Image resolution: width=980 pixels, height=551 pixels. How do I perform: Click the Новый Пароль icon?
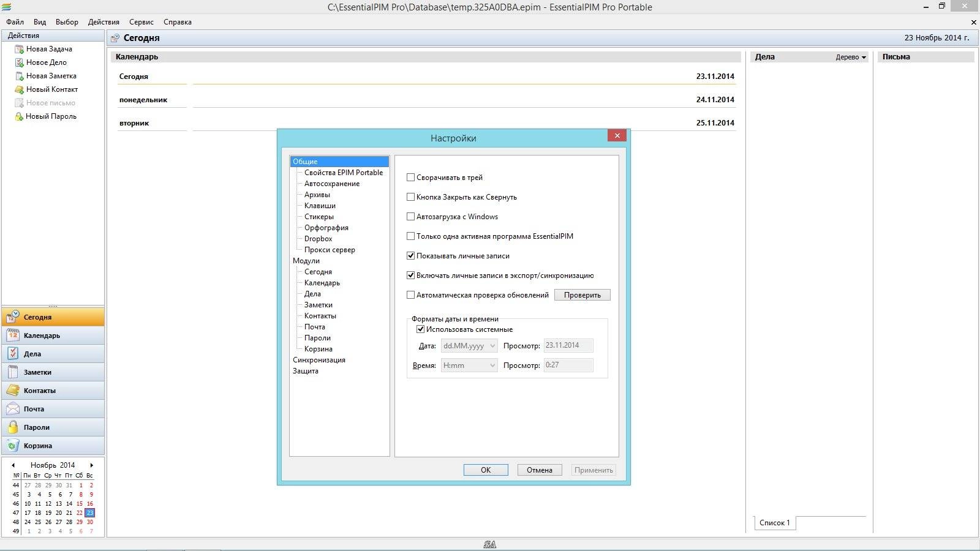coord(19,116)
